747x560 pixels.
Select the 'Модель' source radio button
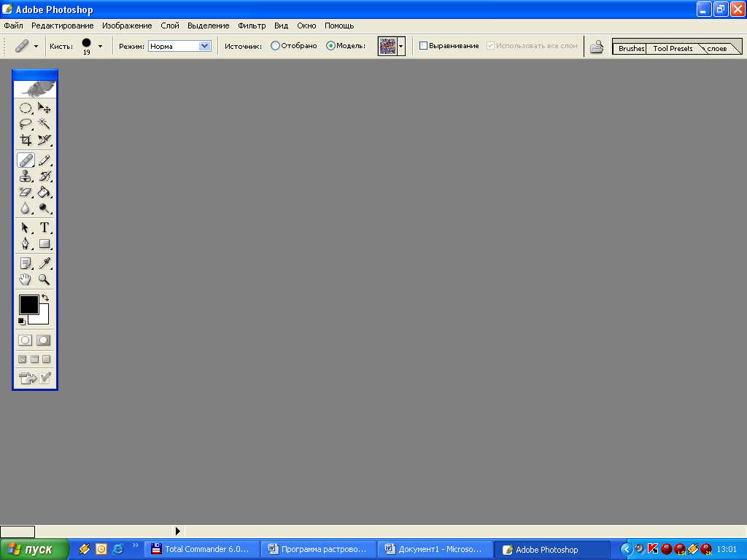click(x=330, y=46)
